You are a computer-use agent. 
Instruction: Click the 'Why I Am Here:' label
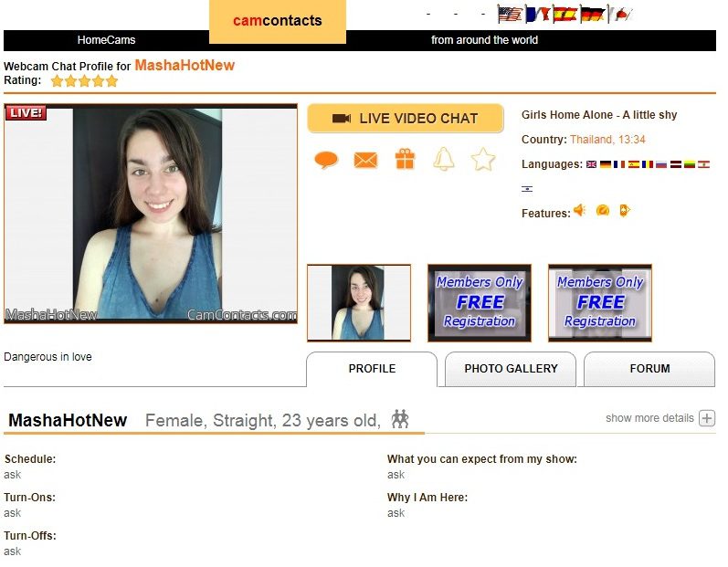point(427,498)
